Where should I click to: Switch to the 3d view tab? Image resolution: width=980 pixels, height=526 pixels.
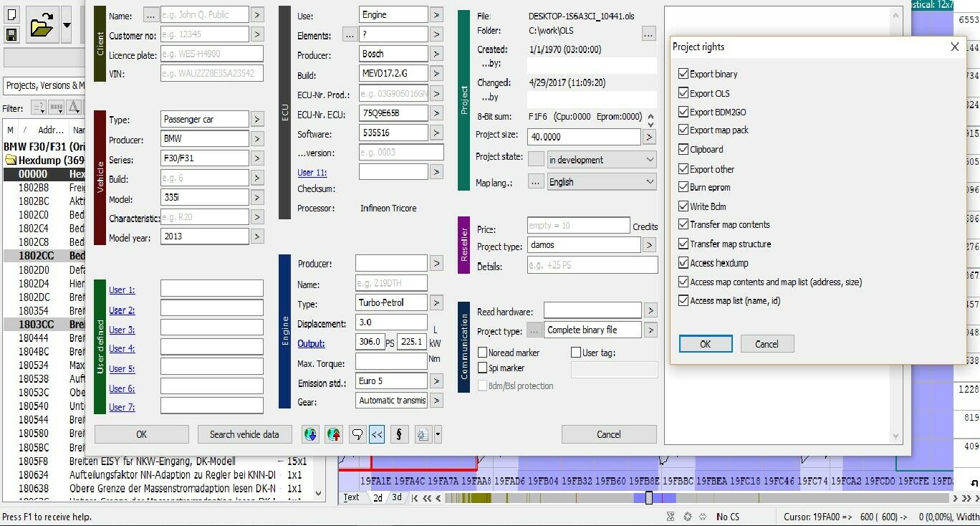396,497
